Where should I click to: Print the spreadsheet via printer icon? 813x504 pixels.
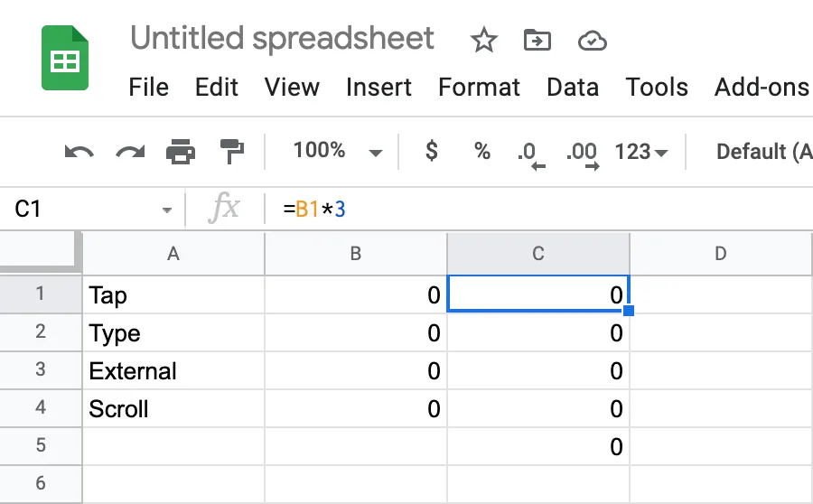coord(181,152)
